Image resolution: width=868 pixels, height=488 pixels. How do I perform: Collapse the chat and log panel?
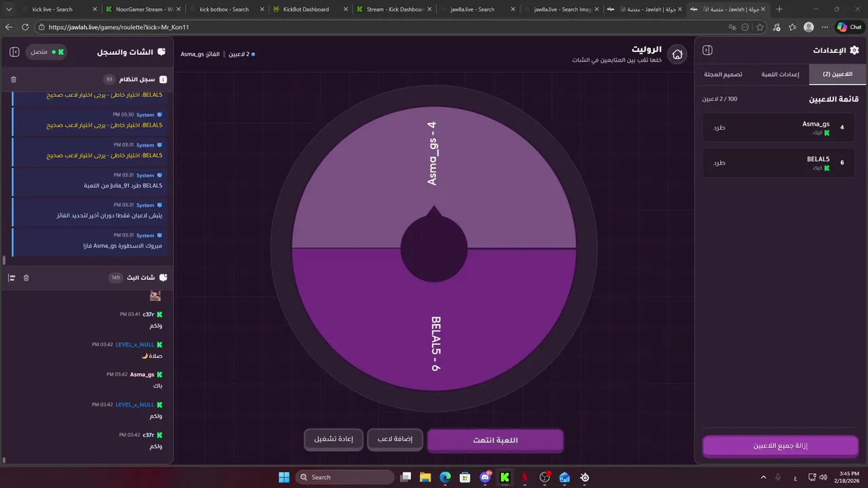click(14, 52)
